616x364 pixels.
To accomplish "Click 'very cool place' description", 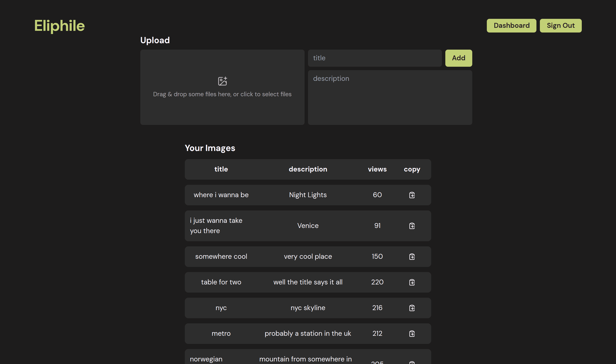I will tap(308, 257).
